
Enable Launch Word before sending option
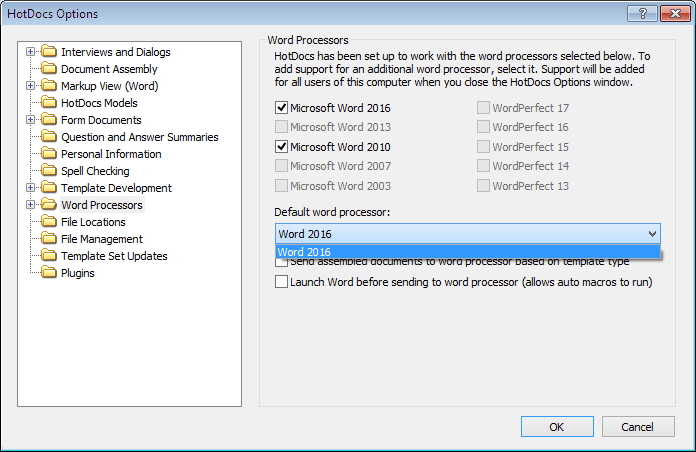282,283
